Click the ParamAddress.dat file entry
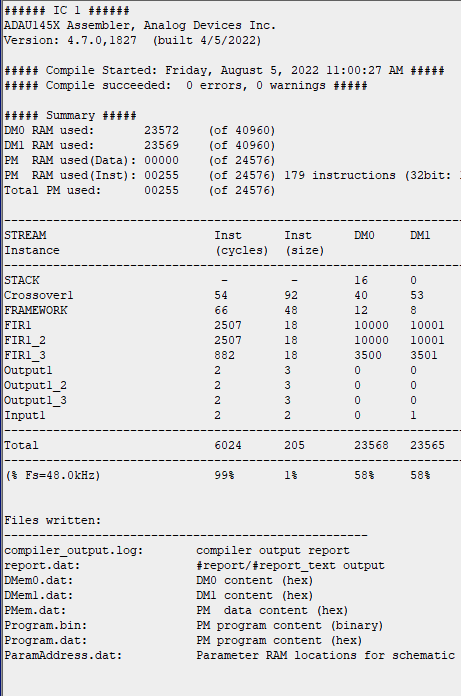The height and width of the screenshot is (696, 461). click(x=230, y=656)
